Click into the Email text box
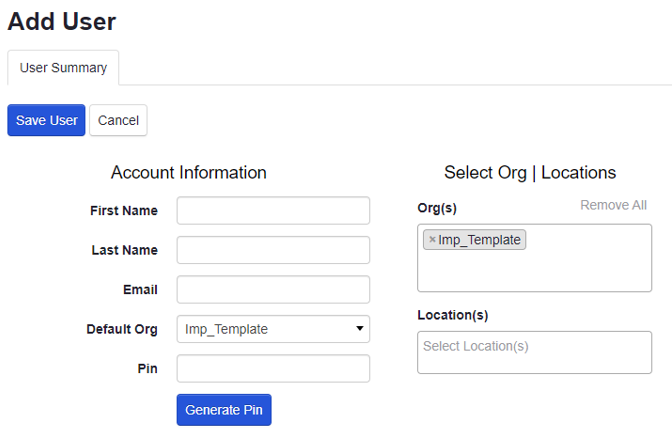Image resolution: width=672 pixels, height=437 pixels. coord(273,290)
